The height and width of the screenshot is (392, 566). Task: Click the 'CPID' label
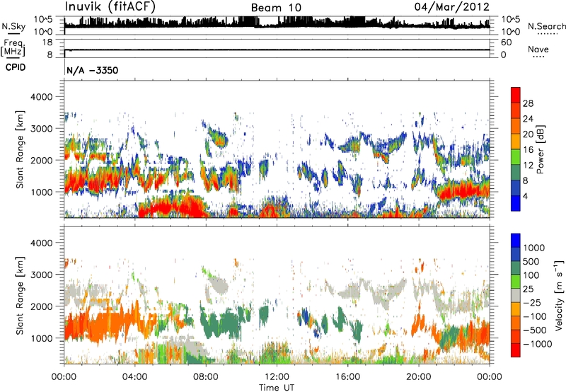tap(16, 67)
